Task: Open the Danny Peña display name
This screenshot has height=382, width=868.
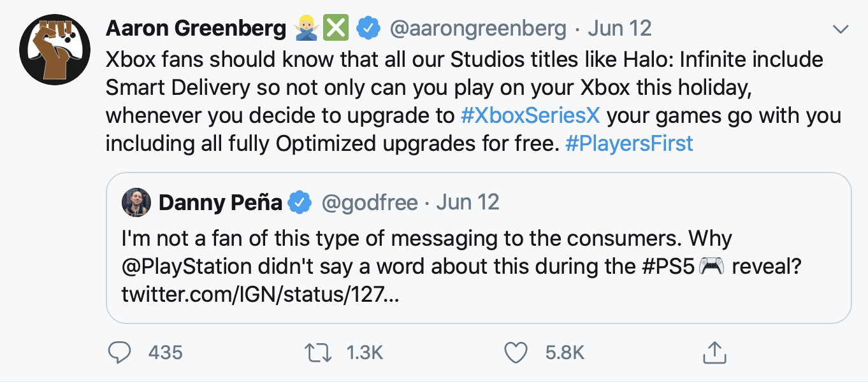Action: (x=221, y=203)
